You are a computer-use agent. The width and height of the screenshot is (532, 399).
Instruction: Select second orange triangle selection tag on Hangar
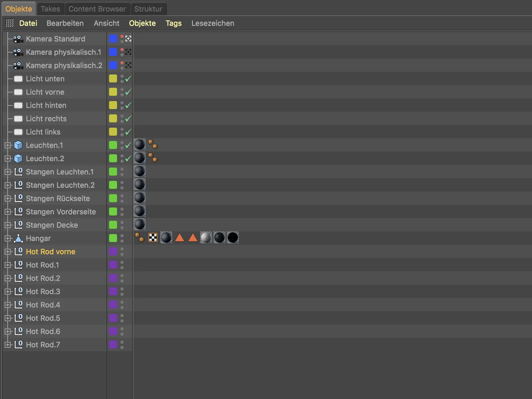pos(193,237)
